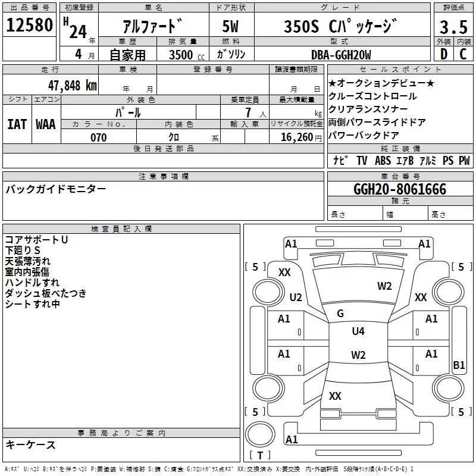Click the mileage value 47,848 km
This screenshot has width=476, height=476.
coord(72,84)
